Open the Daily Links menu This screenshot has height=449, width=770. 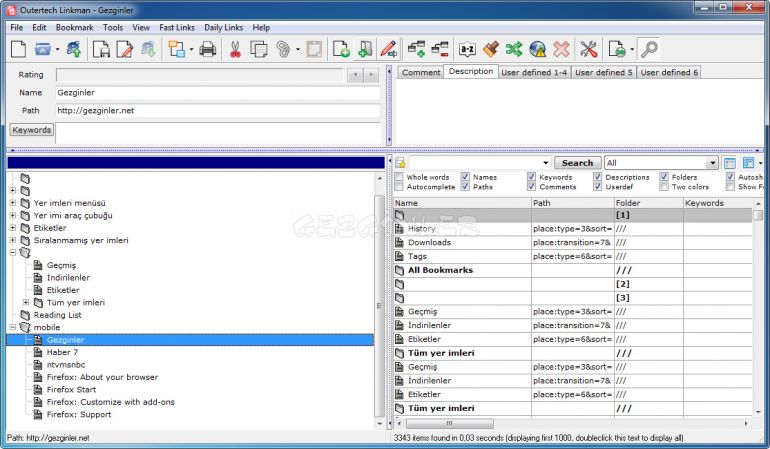pyautogui.click(x=223, y=28)
